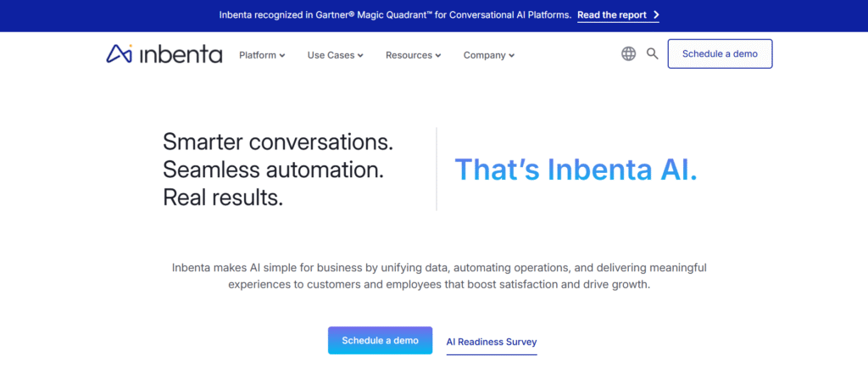
Task: Click the search magnifier icon
Action: [653, 53]
